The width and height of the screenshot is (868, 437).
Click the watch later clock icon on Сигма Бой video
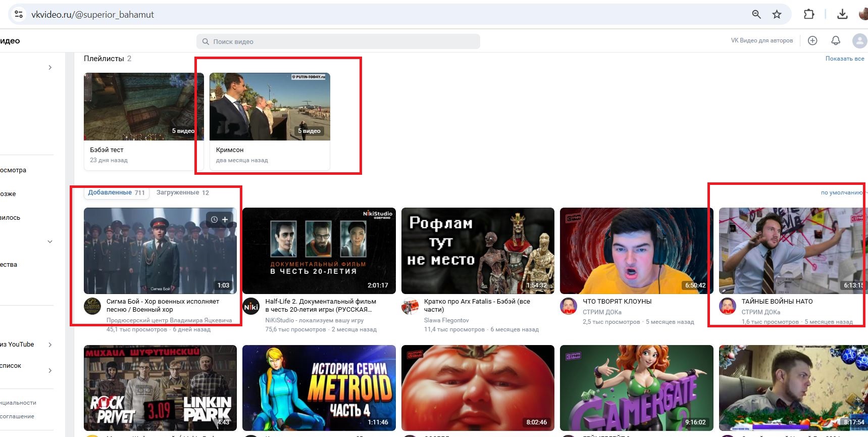pyautogui.click(x=214, y=220)
